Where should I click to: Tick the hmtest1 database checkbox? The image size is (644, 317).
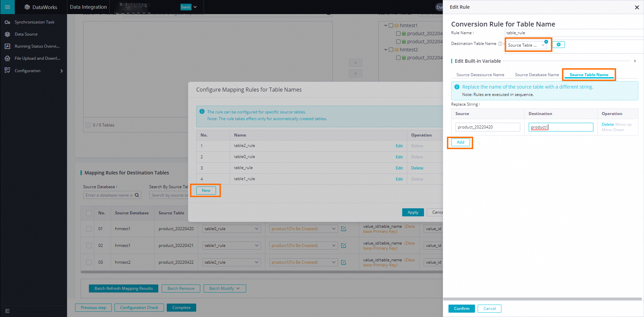[x=391, y=25]
